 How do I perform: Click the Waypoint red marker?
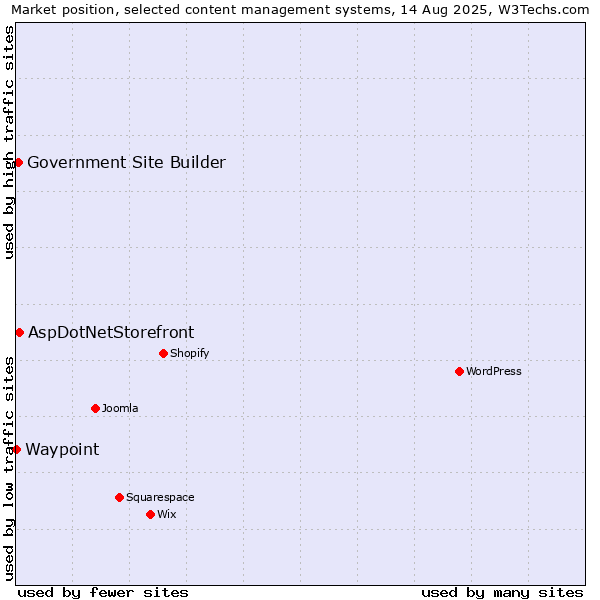[16, 449]
